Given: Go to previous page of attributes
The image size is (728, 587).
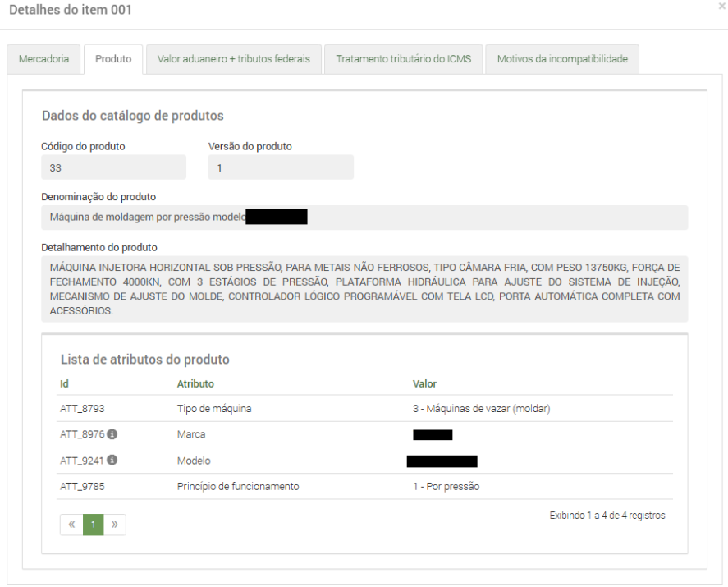Looking at the screenshot, I should (x=71, y=525).
